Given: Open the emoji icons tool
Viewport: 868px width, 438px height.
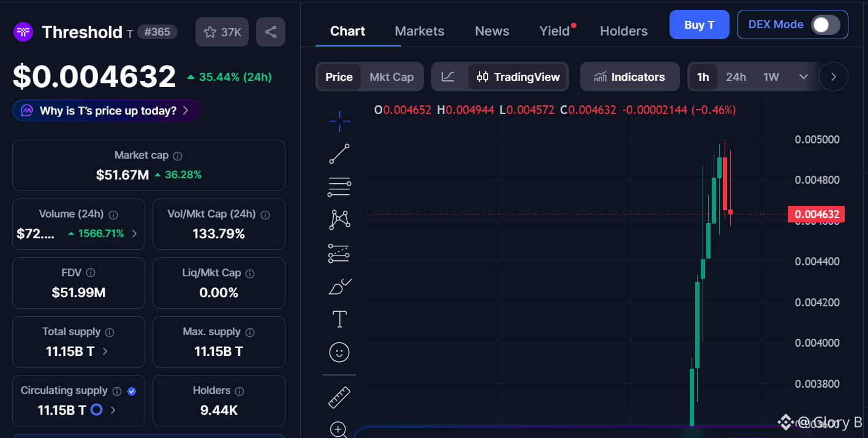Looking at the screenshot, I should click(339, 352).
